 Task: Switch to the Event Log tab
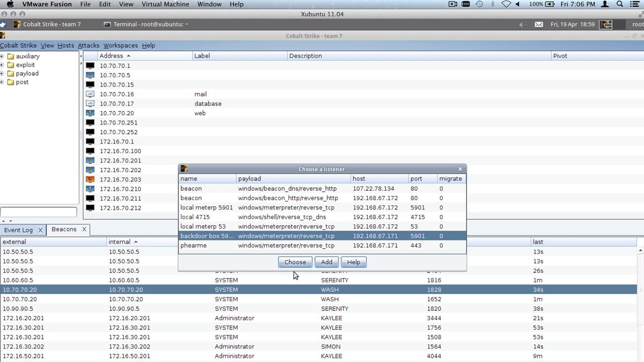(19, 230)
